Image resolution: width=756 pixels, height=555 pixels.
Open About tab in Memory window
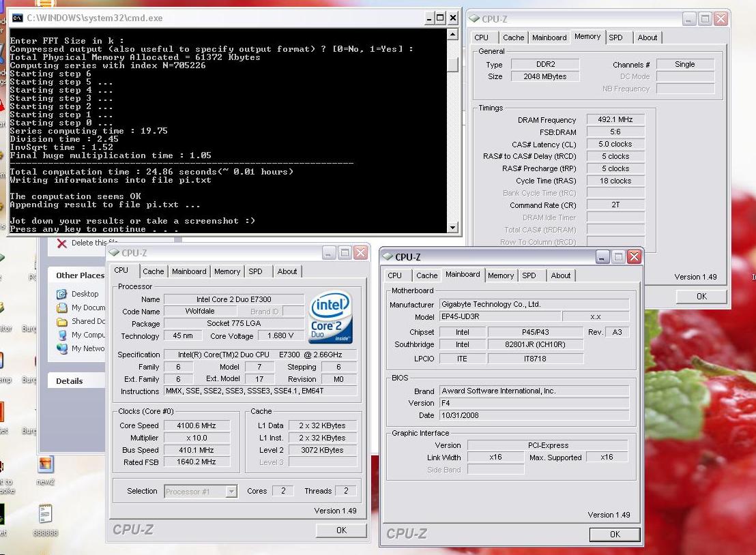pyautogui.click(x=647, y=37)
